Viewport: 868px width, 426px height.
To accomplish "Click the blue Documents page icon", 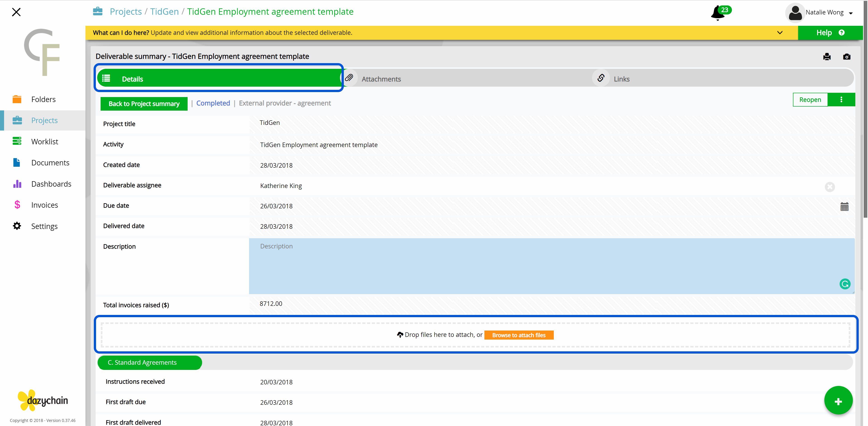I will click(x=17, y=162).
